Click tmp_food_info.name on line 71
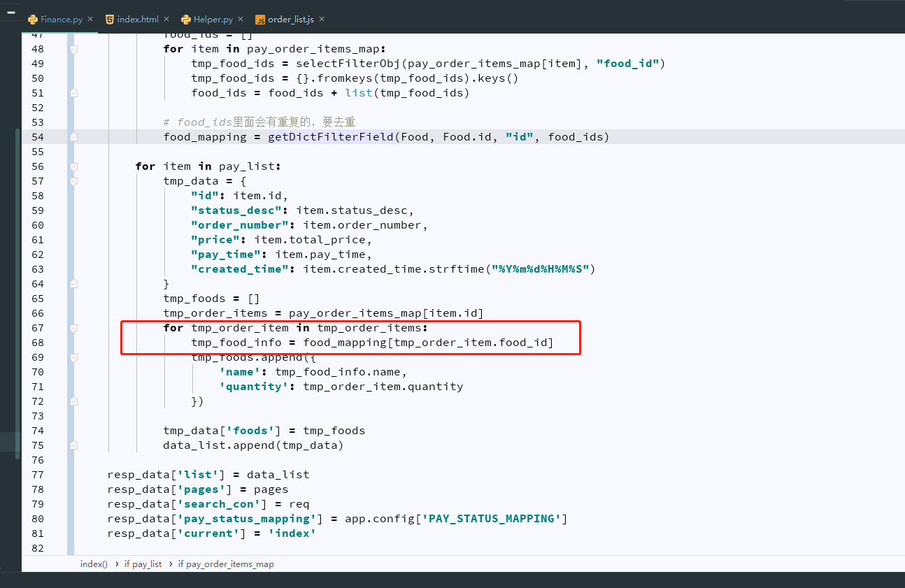This screenshot has height=588, width=905. pos(339,371)
